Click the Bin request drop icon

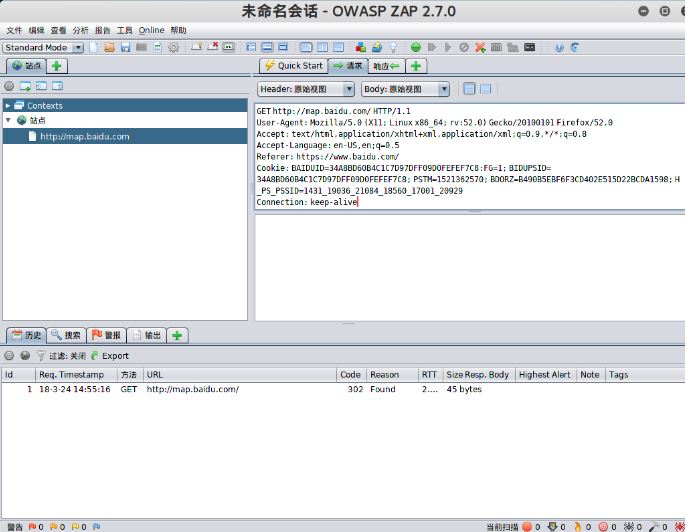click(x=464, y=47)
